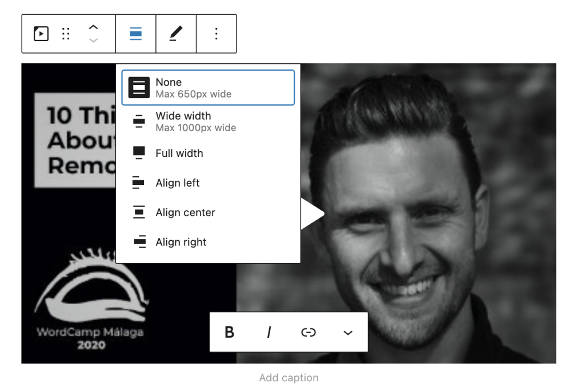Expand the caption formatting chevron for more tools

click(x=348, y=332)
